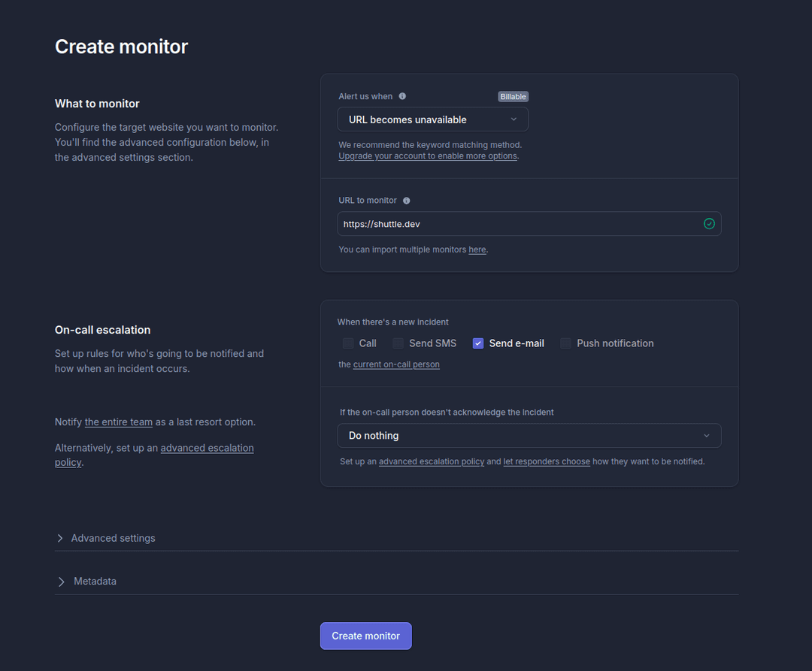Click the info icon beside "URL to monitor"
The height and width of the screenshot is (671, 812).
click(x=406, y=200)
